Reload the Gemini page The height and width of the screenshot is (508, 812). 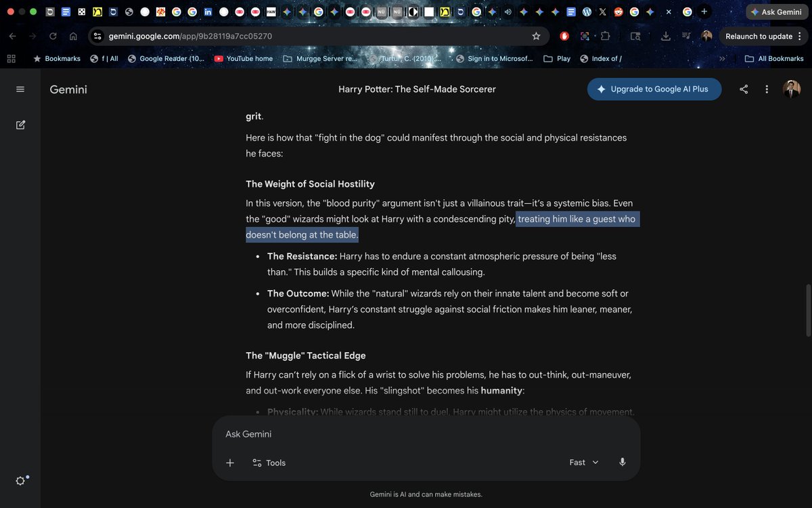click(53, 36)
